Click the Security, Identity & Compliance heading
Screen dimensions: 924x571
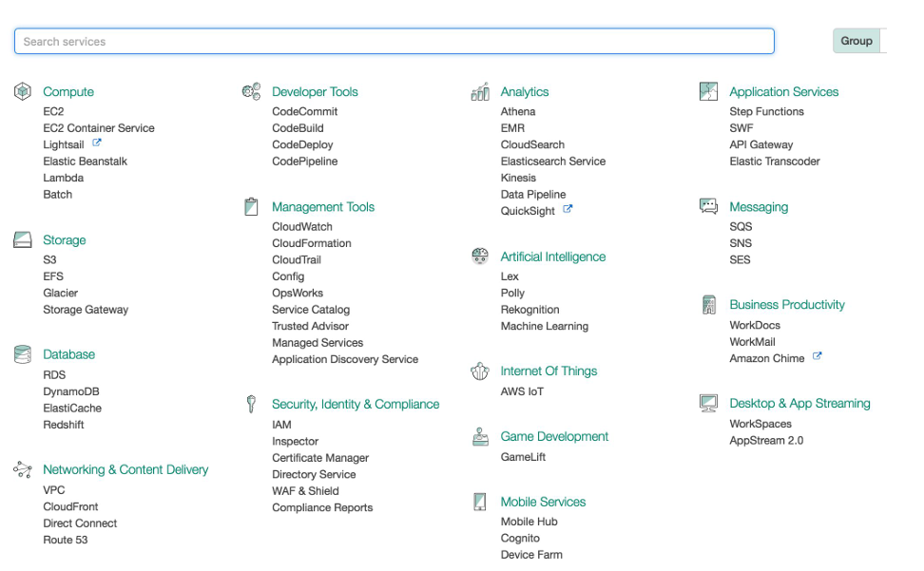356,404
